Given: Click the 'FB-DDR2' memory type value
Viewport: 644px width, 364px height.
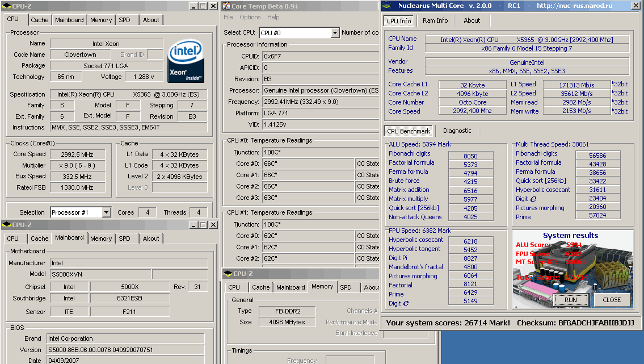Looking at the screenshot, I should point(287,311).
